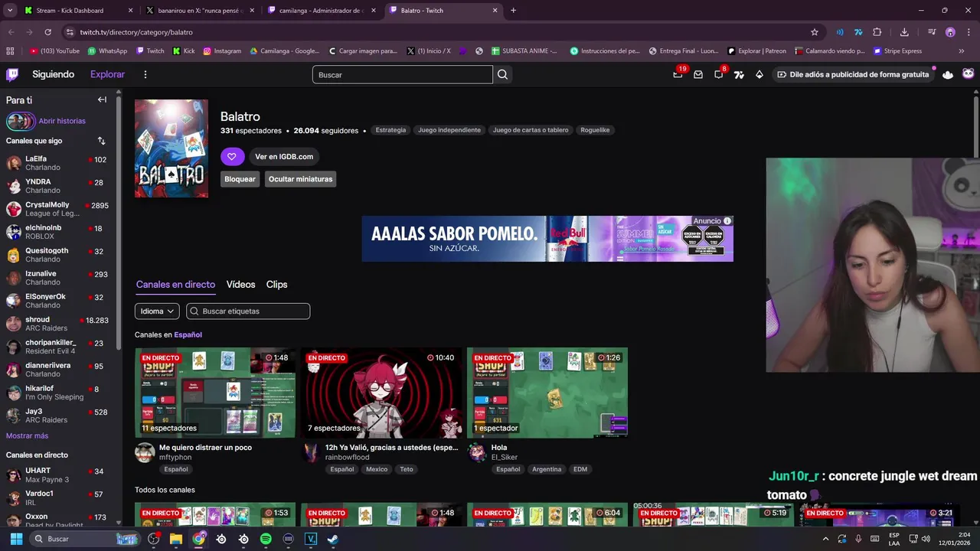Reload the page
980x551 pixels.
click(x=47, y=32)
